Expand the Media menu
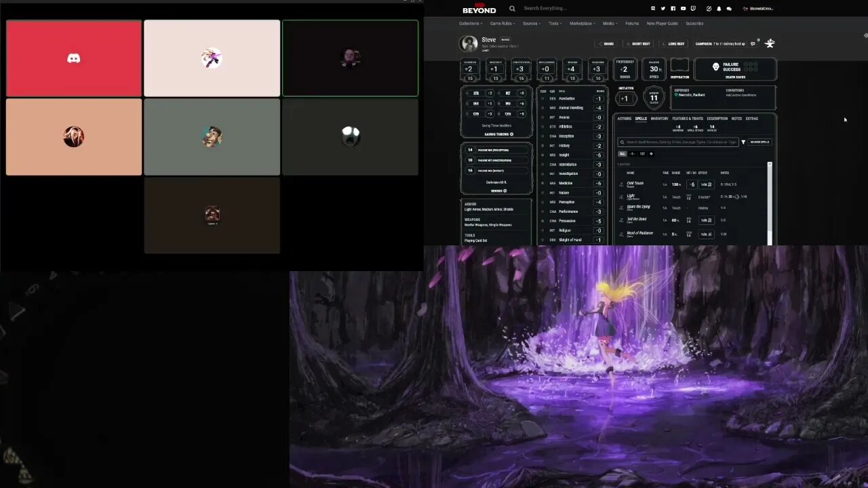The image size is (868, 488). pos(610,24)
